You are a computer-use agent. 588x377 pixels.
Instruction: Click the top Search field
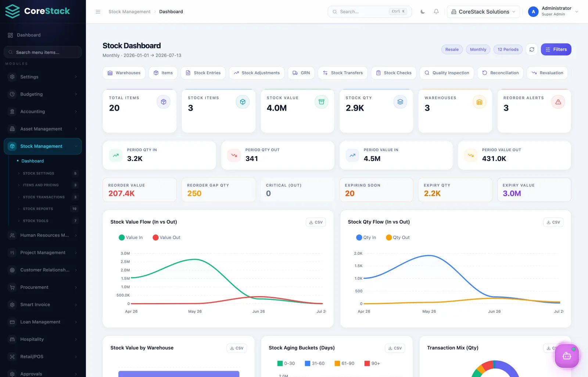369,12
